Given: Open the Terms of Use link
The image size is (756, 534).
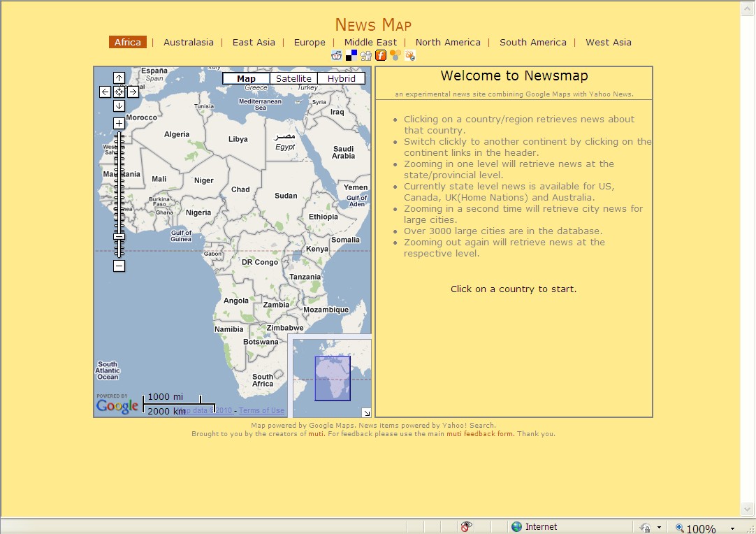Looking at the screenshot, I should pyautogui.click(x=261, y=410).
